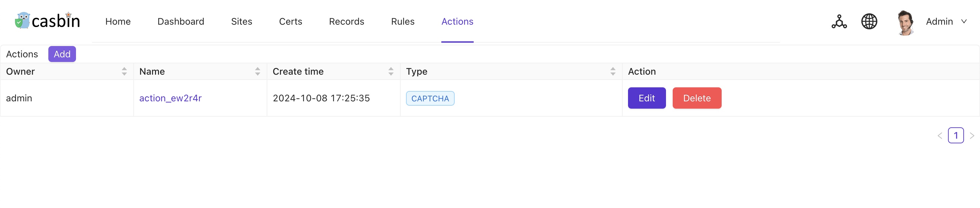Select the Rules tab
Image resolution: width=980 pixels, height=208 pixels.
pos(403,22)
